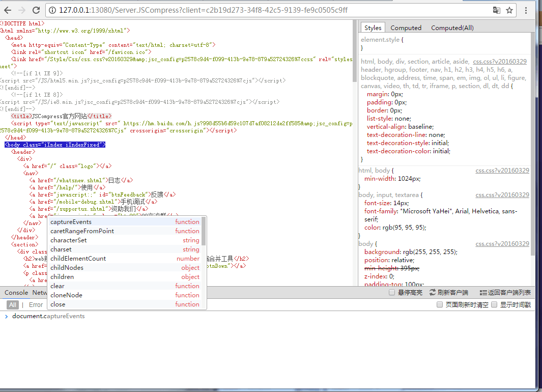Select the <head> opening node

point(14,38)
